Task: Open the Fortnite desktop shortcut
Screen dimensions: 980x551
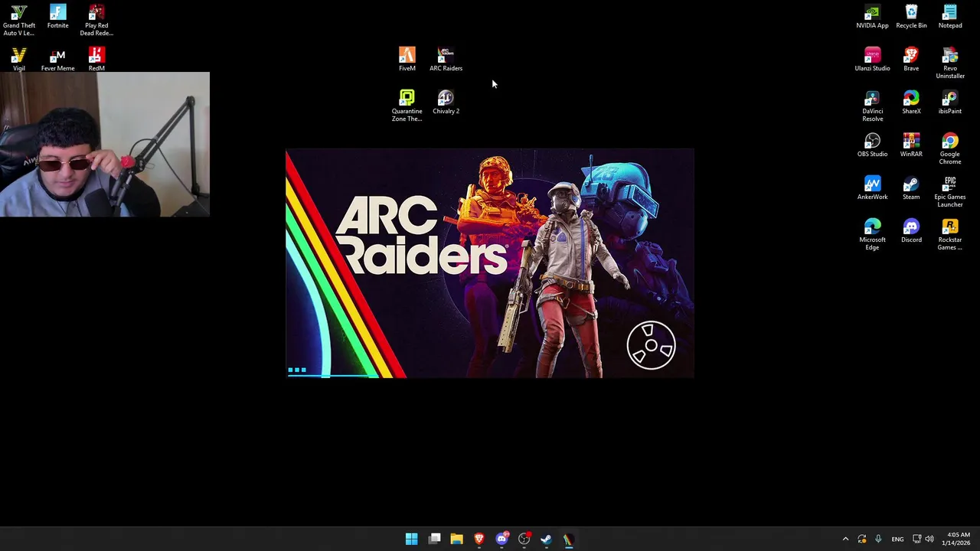Action: (x=57, y=17)
